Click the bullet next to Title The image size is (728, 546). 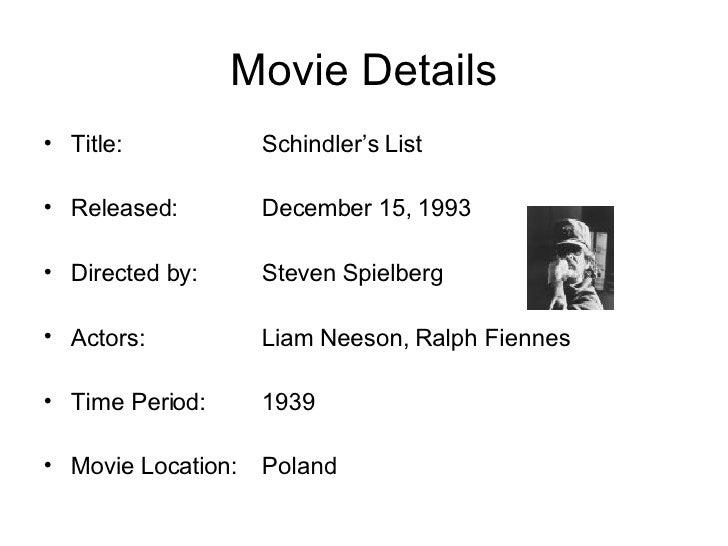pyautogui.click(x=48, y=143)
